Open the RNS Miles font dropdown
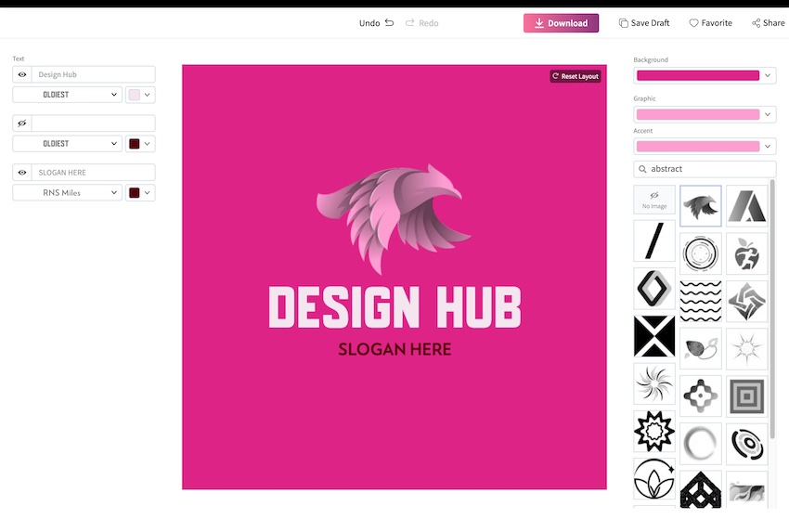 point(67,192)
